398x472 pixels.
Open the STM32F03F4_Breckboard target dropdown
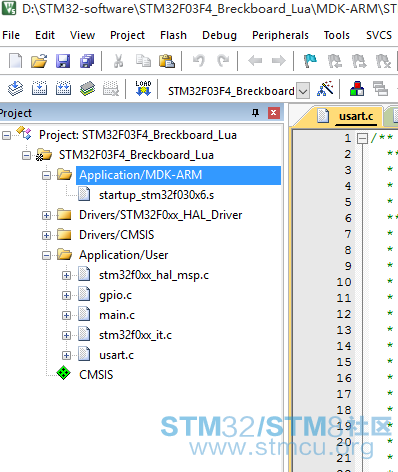[303, 91]
